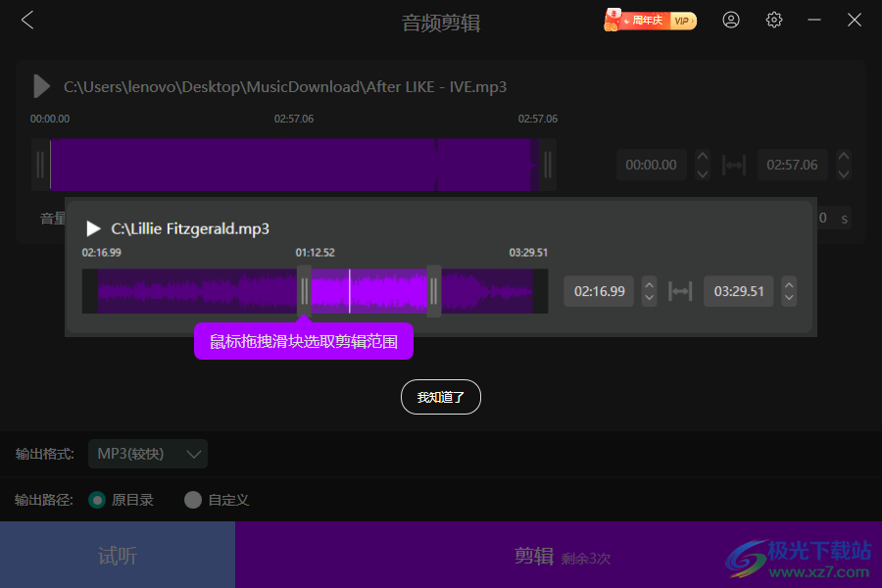
Task: Click the 试听 preview button
Action: coord(117,555)
